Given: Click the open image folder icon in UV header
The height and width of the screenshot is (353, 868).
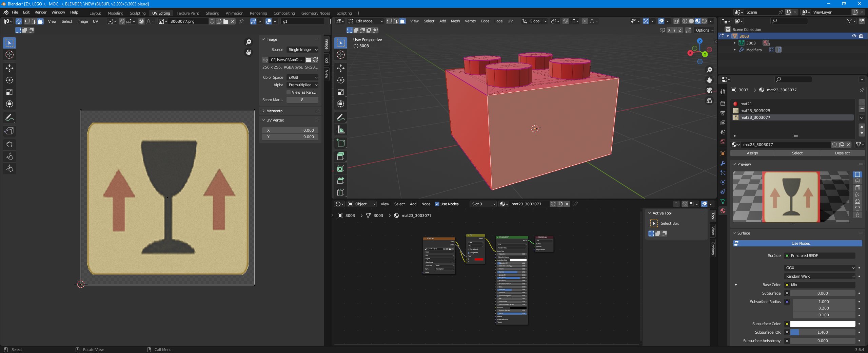Looking at the screenshot, I should (226, 21).
